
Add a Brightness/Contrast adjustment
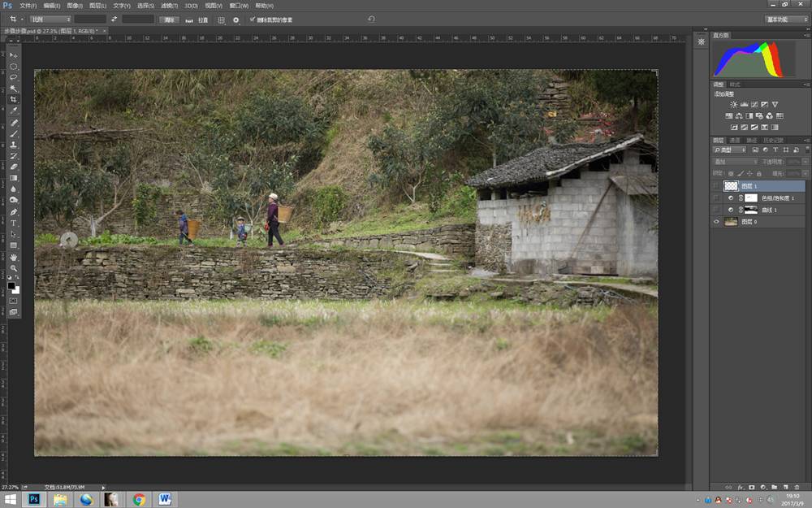(x=734, y=104)
